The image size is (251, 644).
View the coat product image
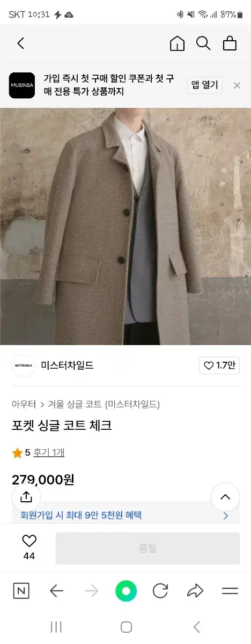pyautogui.click(x=125, y=226)
